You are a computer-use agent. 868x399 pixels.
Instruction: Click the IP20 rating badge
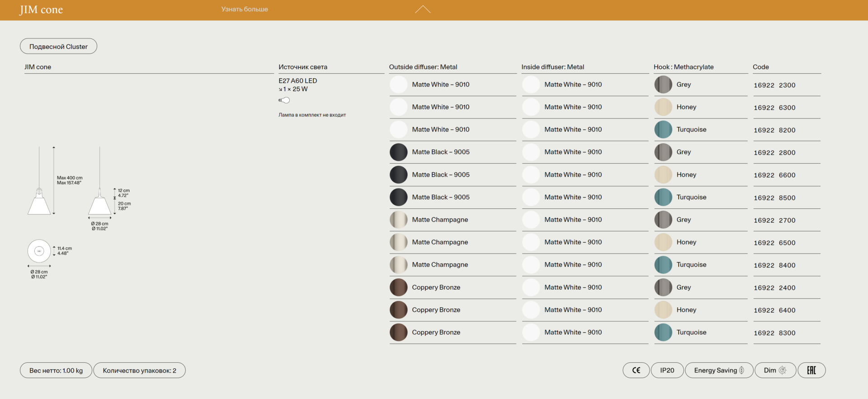pos(667,371)
